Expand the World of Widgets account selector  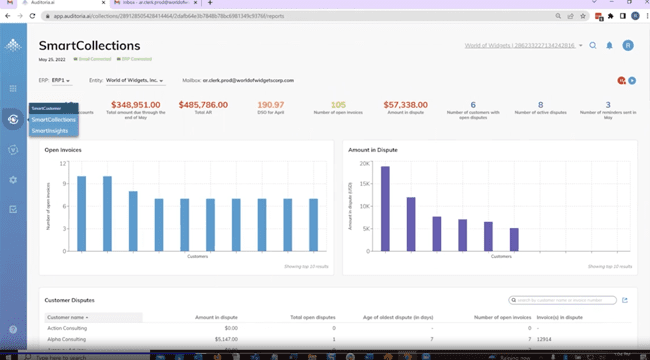tap(523, 45)
